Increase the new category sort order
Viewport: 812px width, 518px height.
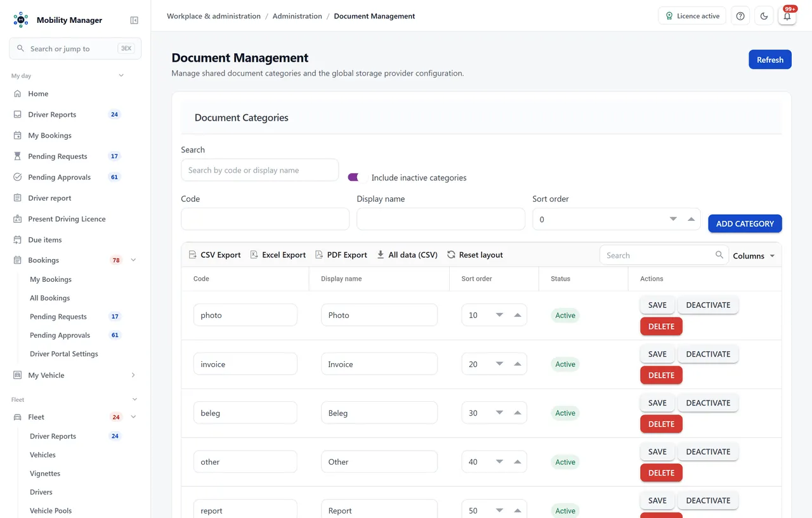pos(691,219)
